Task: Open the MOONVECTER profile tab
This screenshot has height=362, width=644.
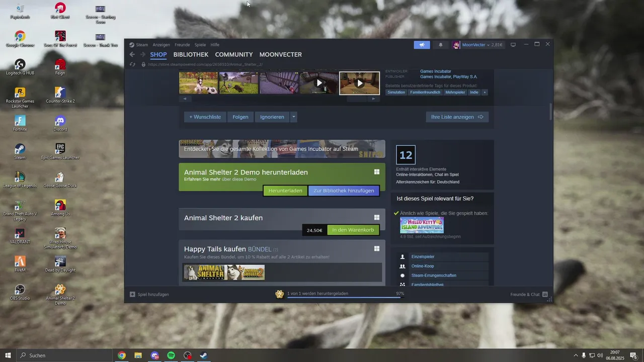Action: pyautogui.click(x=281, y=54)
